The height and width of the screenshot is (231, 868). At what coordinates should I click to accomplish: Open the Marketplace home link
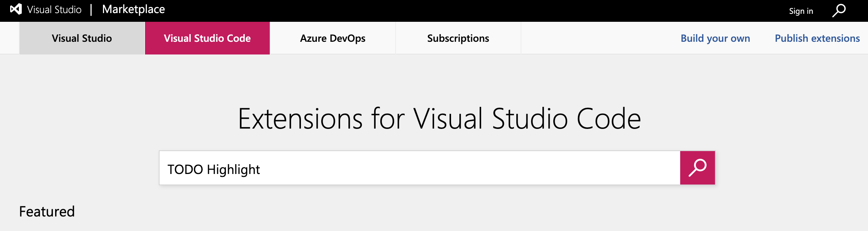133,9
